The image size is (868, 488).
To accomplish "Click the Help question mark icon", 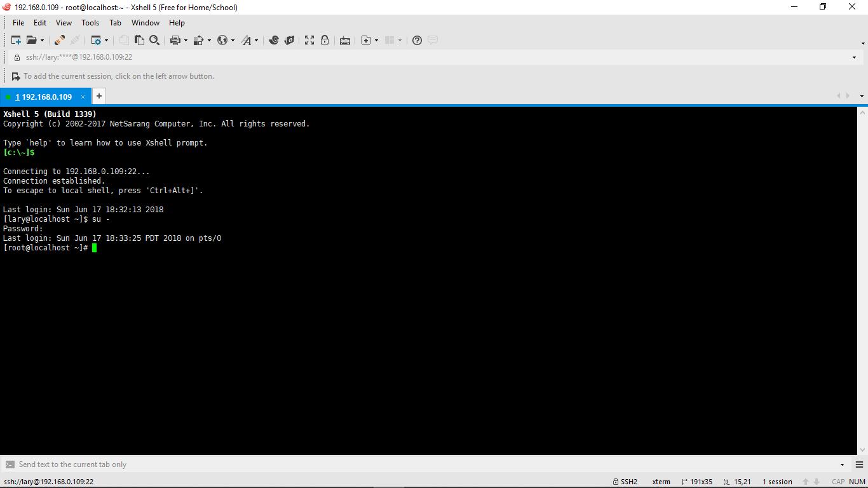I will click(417, 40).
